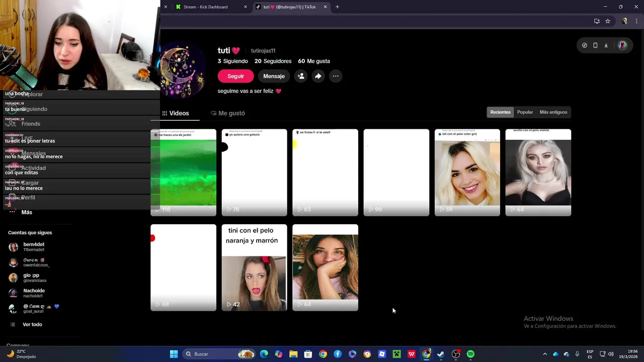Open the TikTok account avatar top right
Viewport: 644px width, 362px height.
click(x=622, y=45)
